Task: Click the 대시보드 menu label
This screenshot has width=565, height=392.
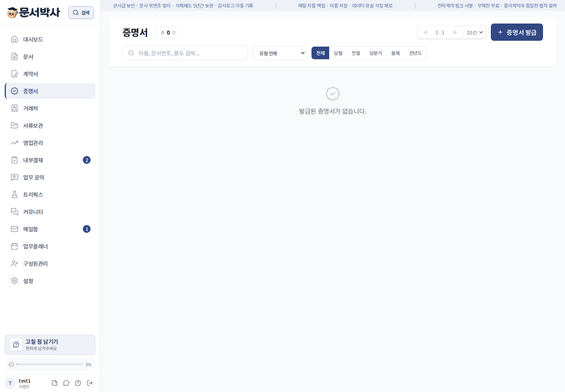Action: click(x=33, y=39)
